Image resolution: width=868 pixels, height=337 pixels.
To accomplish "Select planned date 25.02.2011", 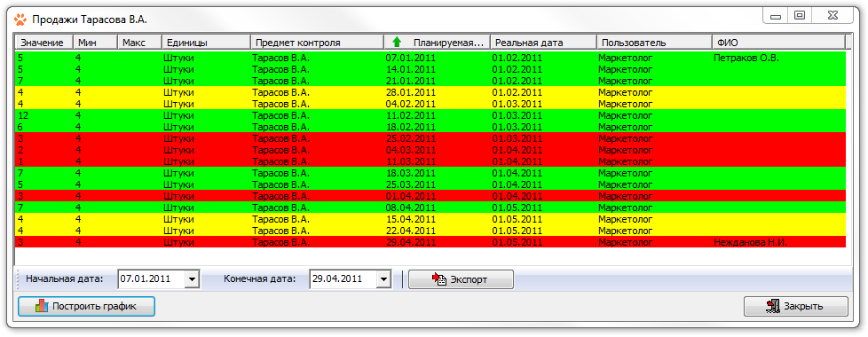I will [x=411, y=138].
